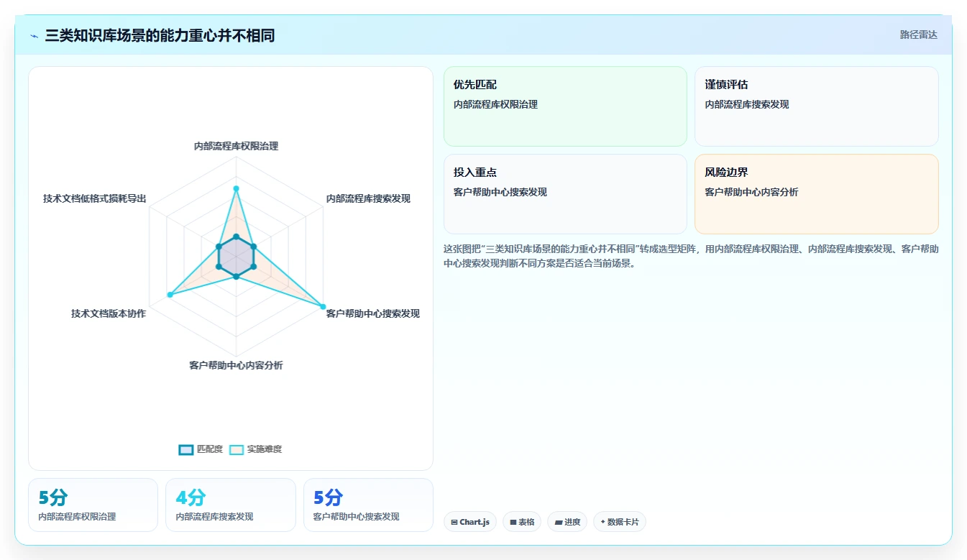Click the 实施难度 data point at 技术文档版本协作
Image resolution: width=967 pixels, height=560 pixels.
[170, 295]
